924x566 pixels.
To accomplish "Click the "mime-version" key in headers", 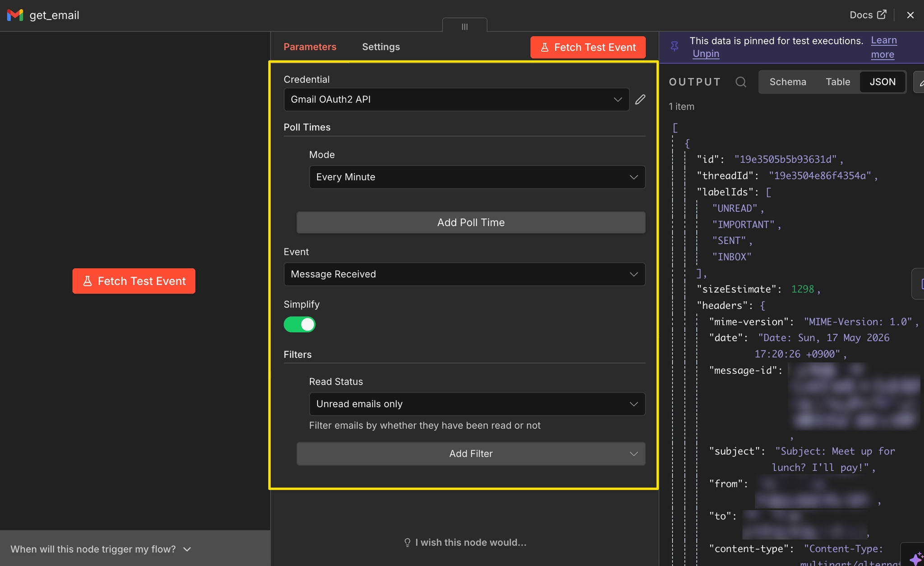I will pos(748,322).
